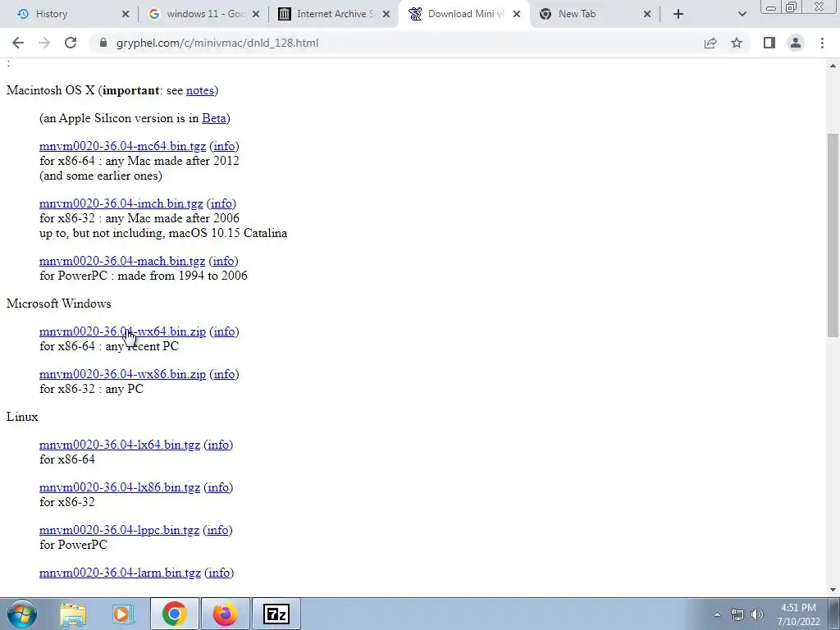Click the 'Linux' heading text

[x=22, y=417]
